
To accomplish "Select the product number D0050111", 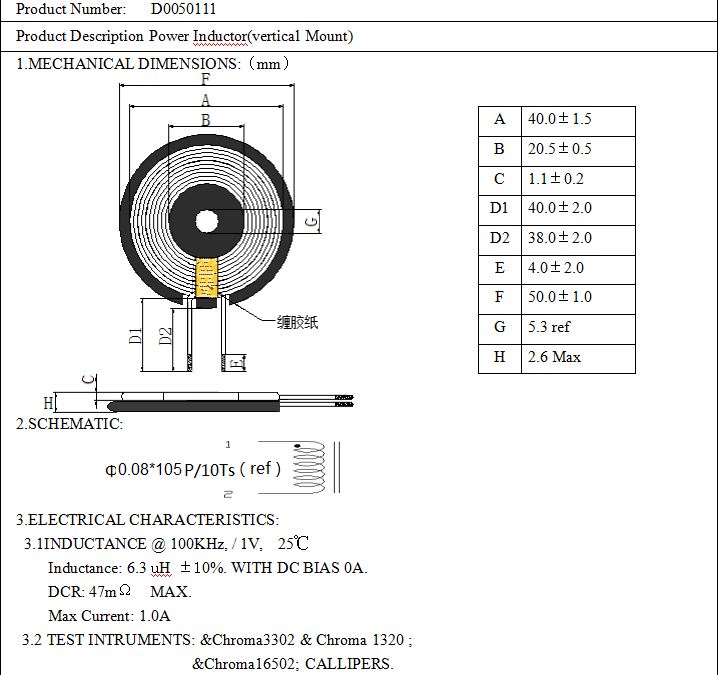I will (x=183, y=9).
